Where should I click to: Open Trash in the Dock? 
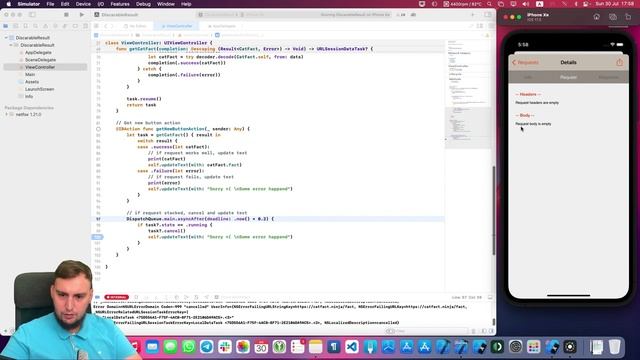tap(614, 347)
